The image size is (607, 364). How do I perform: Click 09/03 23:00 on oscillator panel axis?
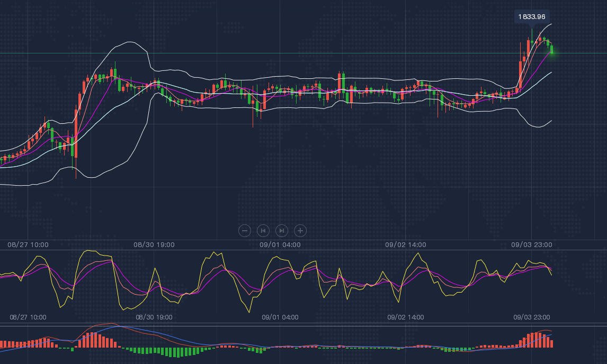532,317
